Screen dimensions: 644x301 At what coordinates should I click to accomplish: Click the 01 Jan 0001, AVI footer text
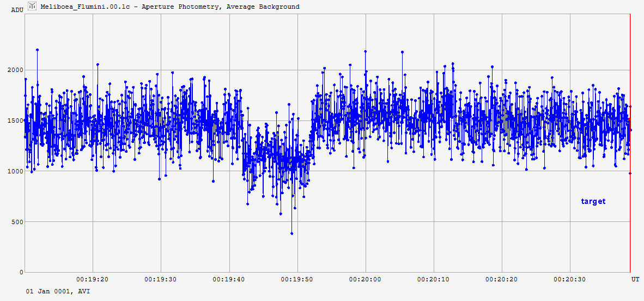pyautogui.click(x=58, y=292)
